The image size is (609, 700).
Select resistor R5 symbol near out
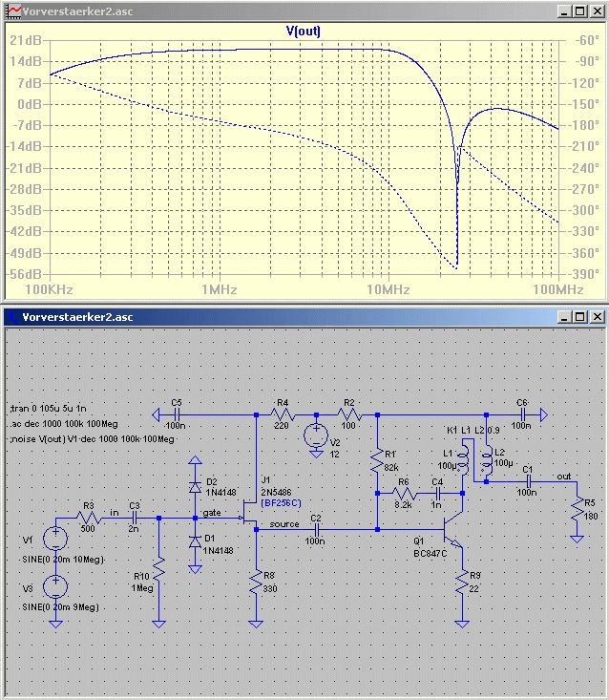(x=577, y=508)
